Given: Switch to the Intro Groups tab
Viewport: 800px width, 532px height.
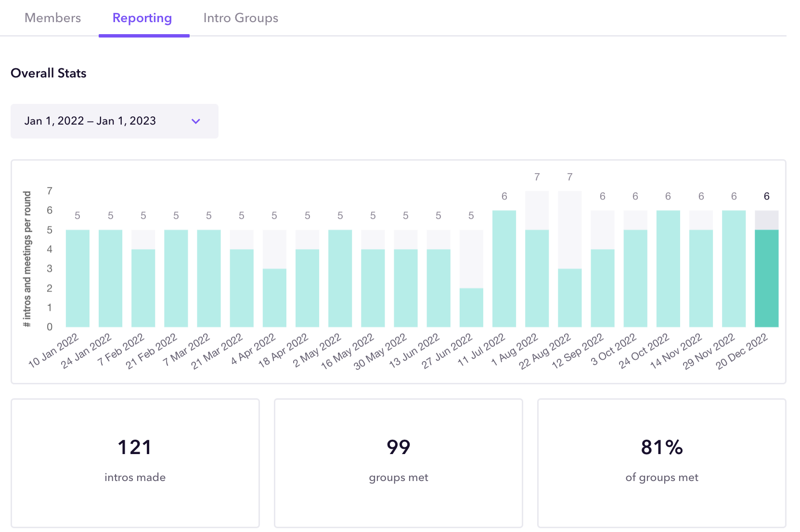Looking at the screenshot, I should coord(241,18).
